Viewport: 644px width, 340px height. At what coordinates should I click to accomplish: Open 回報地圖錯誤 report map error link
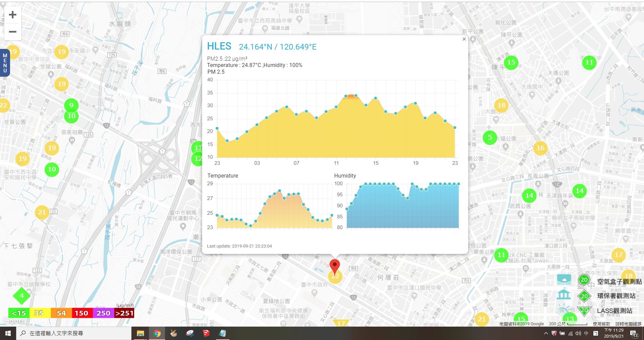(628, 324)
